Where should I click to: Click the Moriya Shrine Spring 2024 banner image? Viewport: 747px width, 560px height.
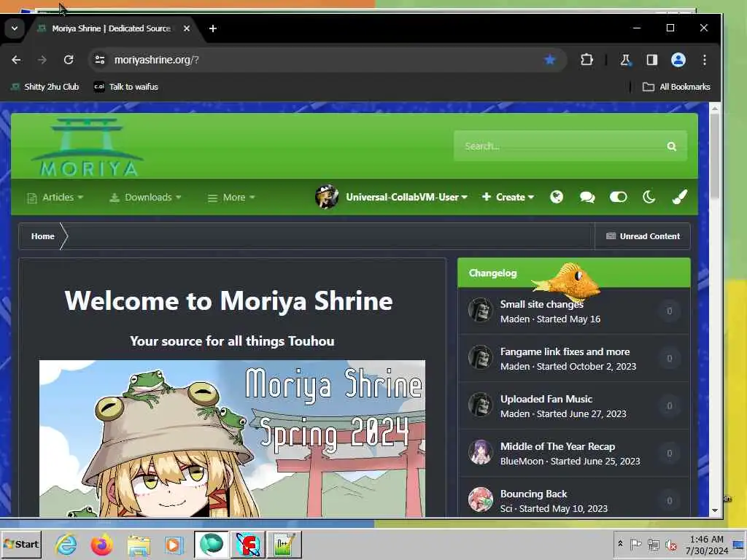tap(232, 438)
